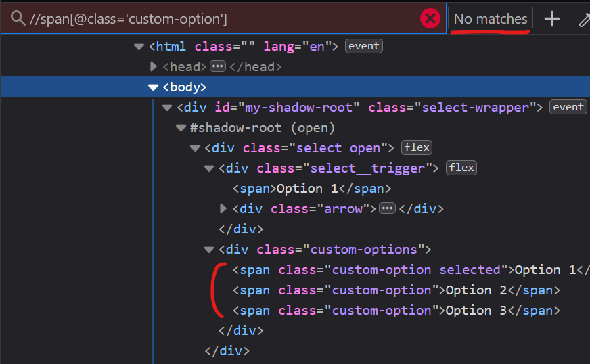The height and width of the screenshot is (364, 590).
Task: Click into the XPath search field
Action: pos(223,19)
